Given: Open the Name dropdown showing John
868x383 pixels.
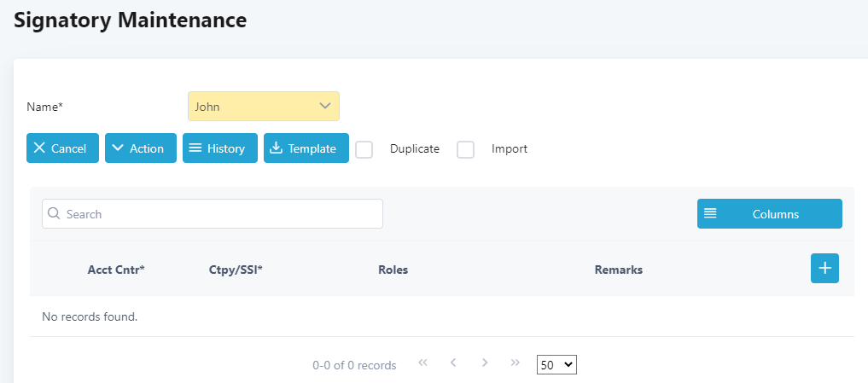Looking at the screenshot, I should (x=264, y=107).
